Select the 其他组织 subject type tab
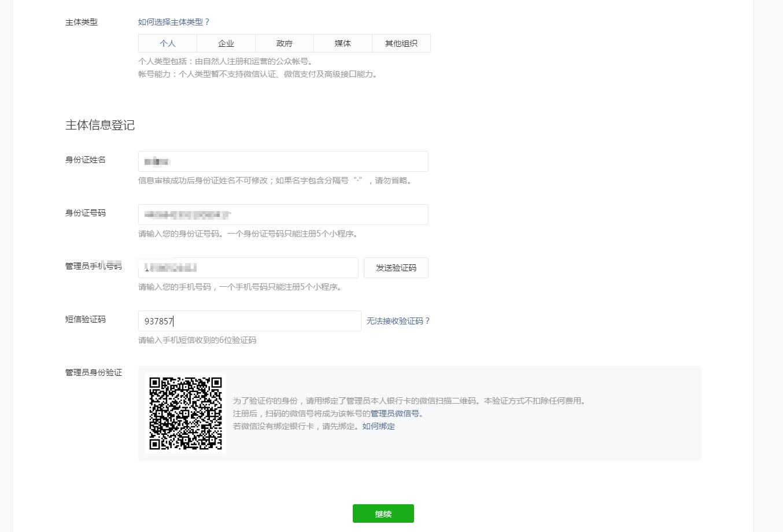Screen dimensions: 783x532 coord(401,43)
